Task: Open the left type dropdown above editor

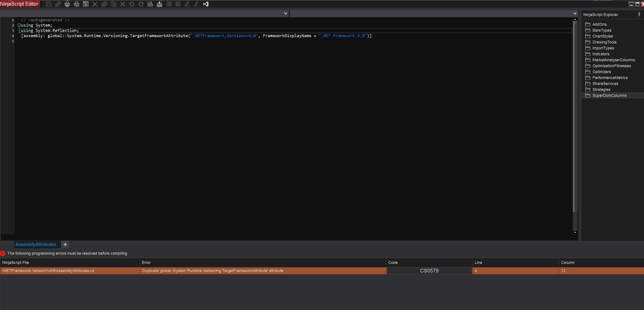Action: point(285,13)
